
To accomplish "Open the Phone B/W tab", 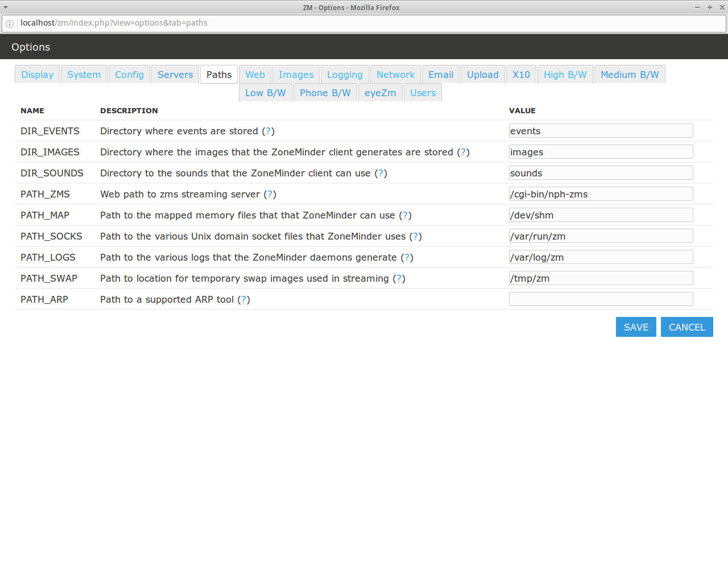I will pos(325,93).
